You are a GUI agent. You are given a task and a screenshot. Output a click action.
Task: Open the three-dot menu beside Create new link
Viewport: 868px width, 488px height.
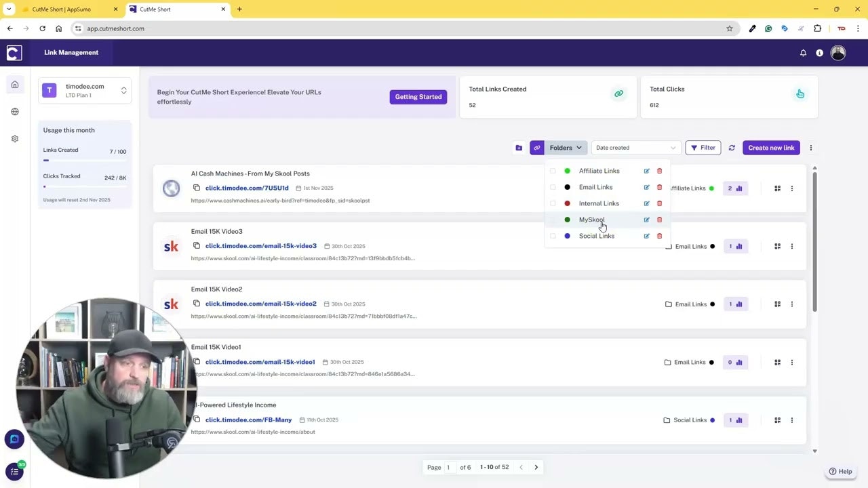click(x=811, y=148)
